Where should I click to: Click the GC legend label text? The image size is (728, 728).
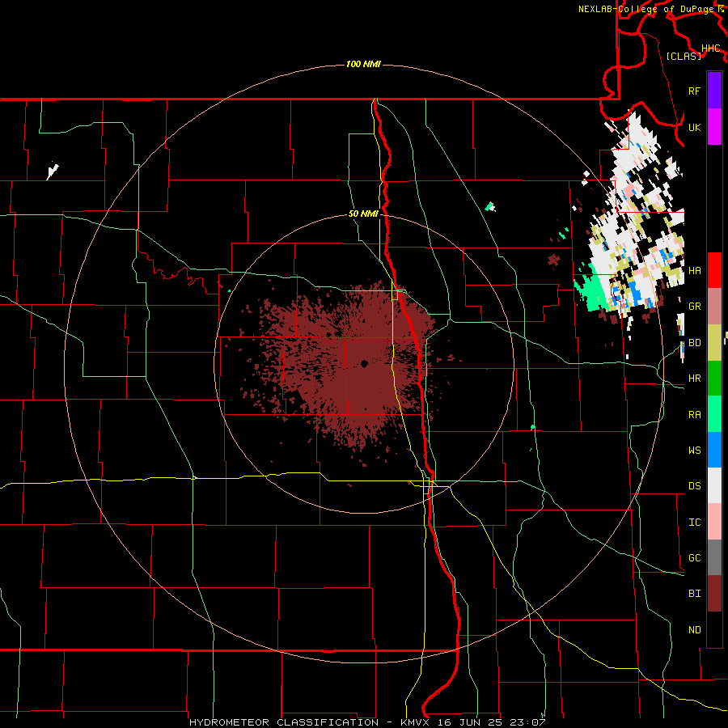(x=694, y=558)
